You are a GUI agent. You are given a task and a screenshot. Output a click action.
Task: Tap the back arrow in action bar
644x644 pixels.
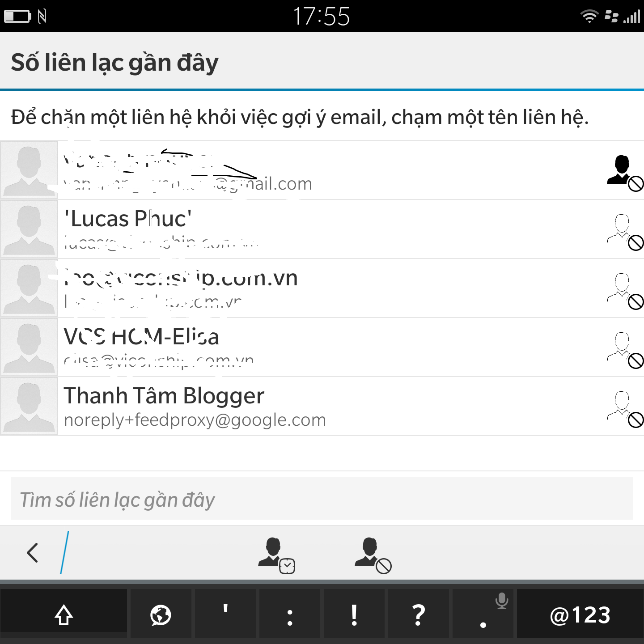coord(32,553)
